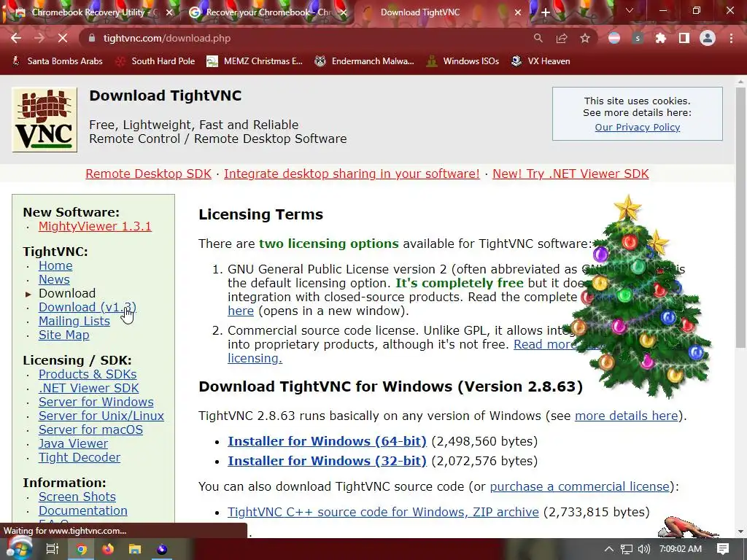Open purchase a commercial license link

click(580, 486)
